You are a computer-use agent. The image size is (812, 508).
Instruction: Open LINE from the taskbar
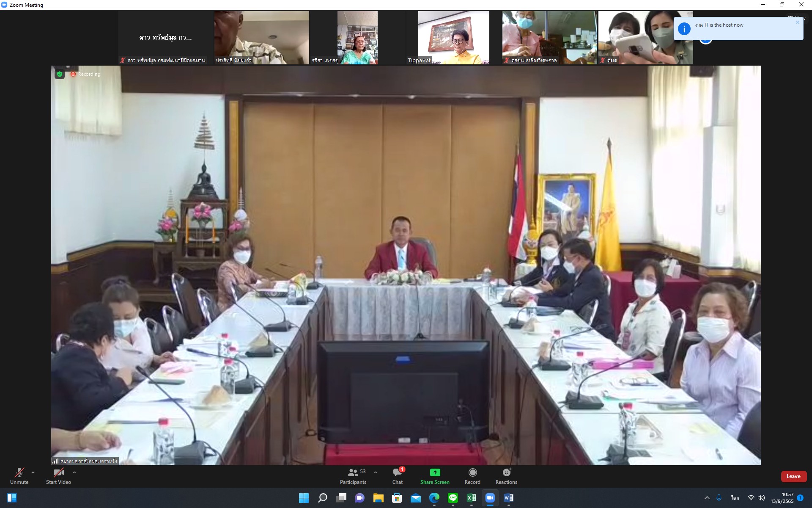click(x=453, y=498)
